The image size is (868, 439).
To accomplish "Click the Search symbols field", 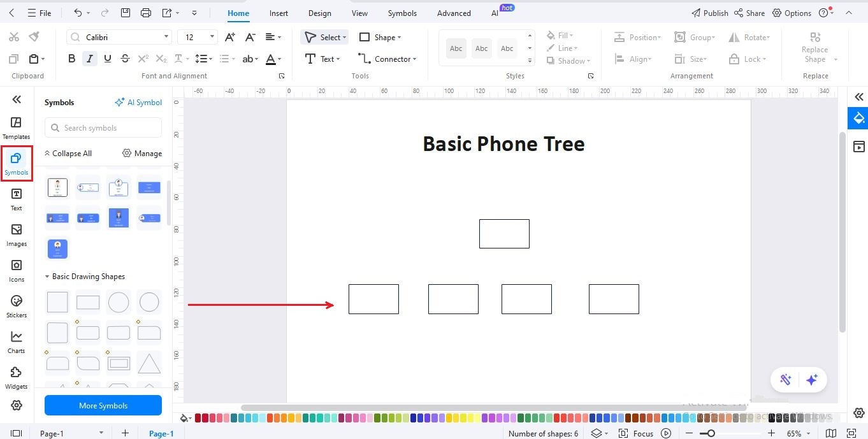I will pyautogui.click(x=103, y=127).
